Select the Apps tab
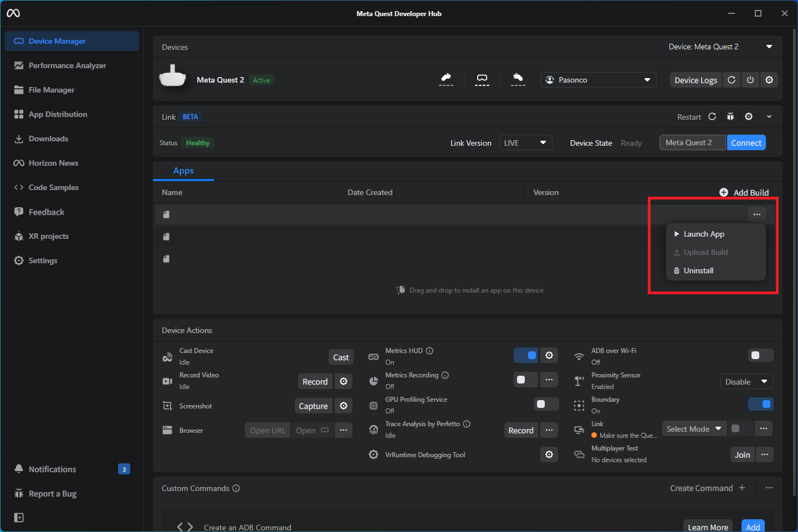 (x=183, y=171)
